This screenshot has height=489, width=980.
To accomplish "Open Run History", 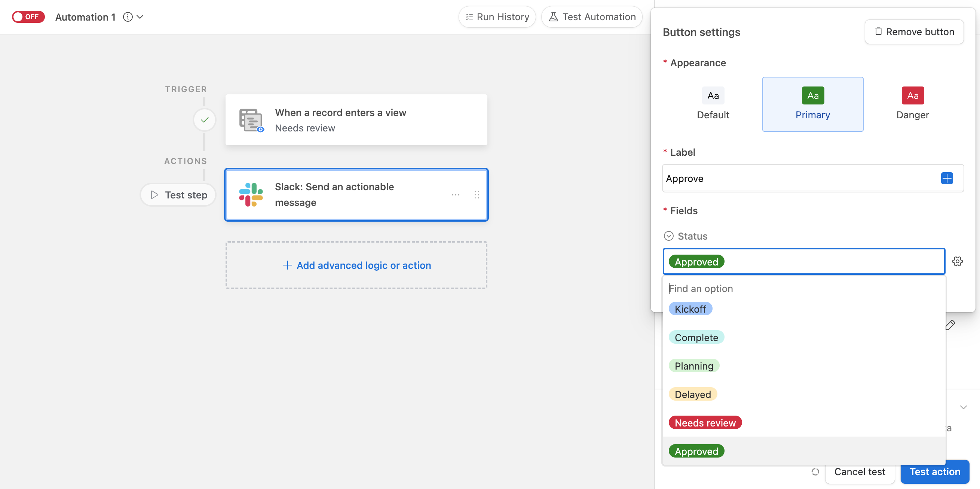I will click(x=497, y=17).
